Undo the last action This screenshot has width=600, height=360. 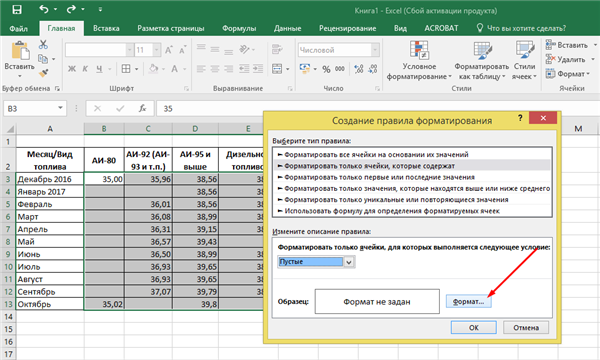(44, 9)
